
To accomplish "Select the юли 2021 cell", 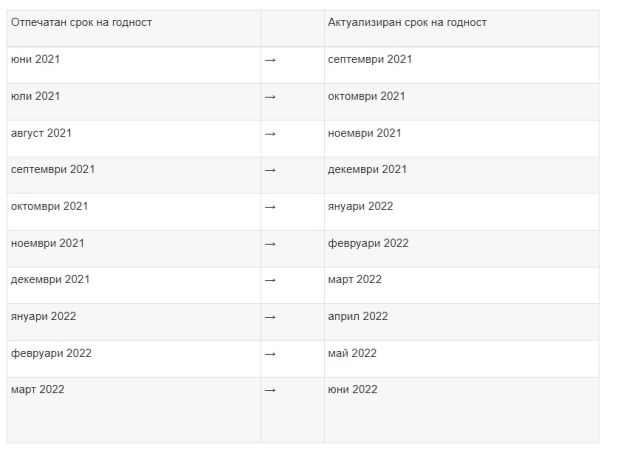I will [x=36, y=97].
